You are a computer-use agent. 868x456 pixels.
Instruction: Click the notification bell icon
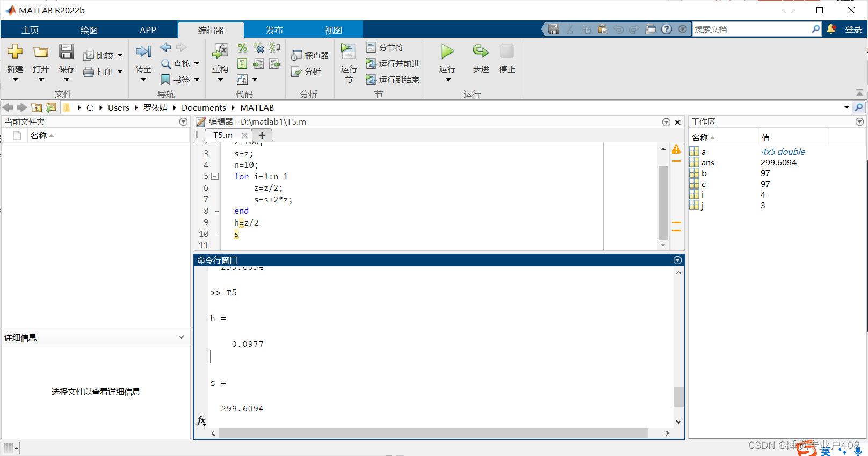(x=831, y=29)
